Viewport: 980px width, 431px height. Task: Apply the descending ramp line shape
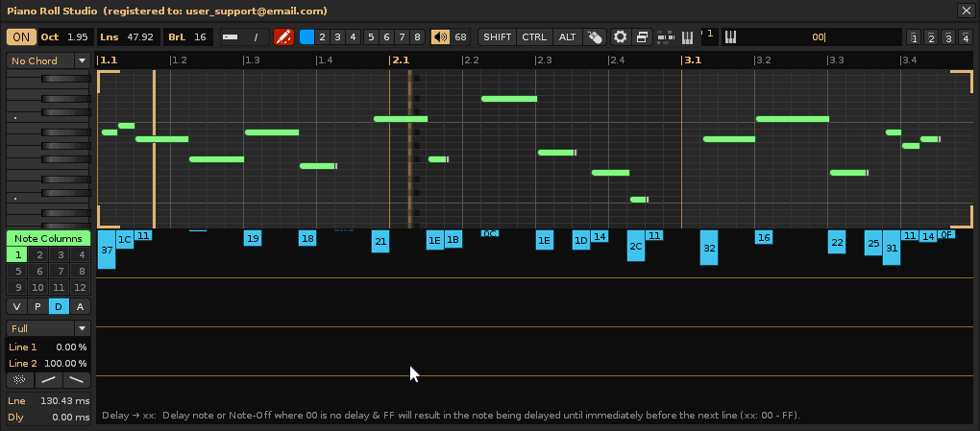coord(76,380)
